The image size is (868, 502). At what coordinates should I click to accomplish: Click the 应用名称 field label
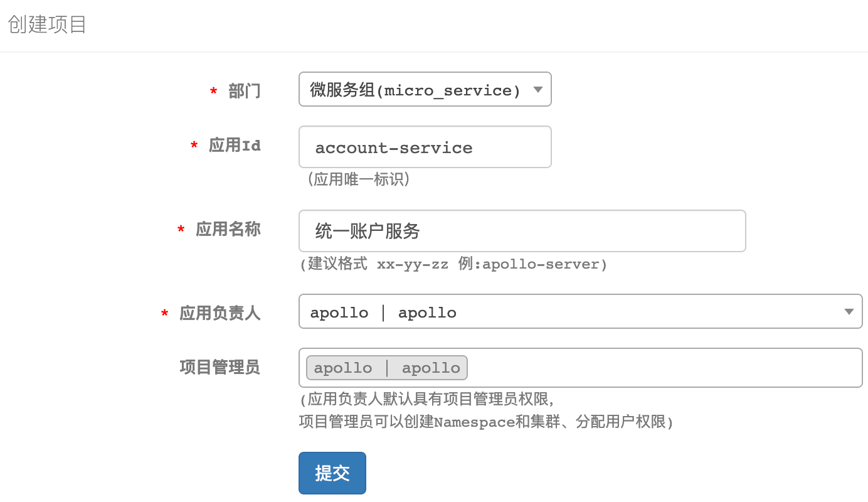[228, 229]
